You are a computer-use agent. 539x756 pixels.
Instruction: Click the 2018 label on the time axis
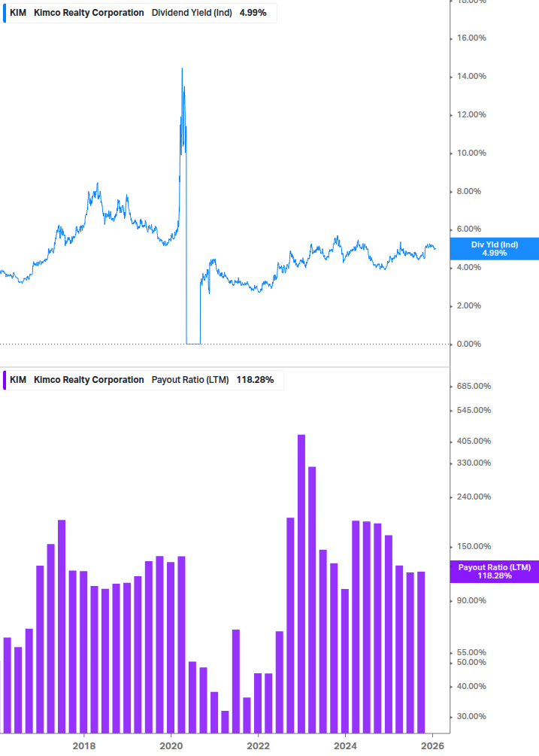click(84, 745)
